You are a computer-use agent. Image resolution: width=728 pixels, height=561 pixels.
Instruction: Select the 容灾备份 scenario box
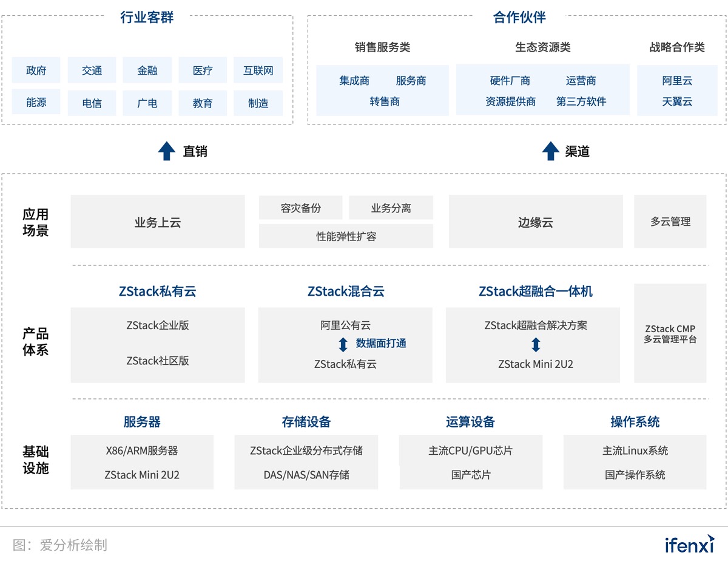[x=301, y=208]
